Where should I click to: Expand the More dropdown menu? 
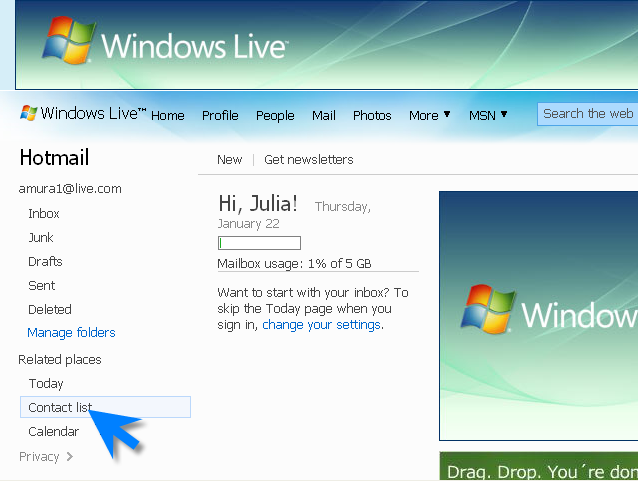point(429,116)
